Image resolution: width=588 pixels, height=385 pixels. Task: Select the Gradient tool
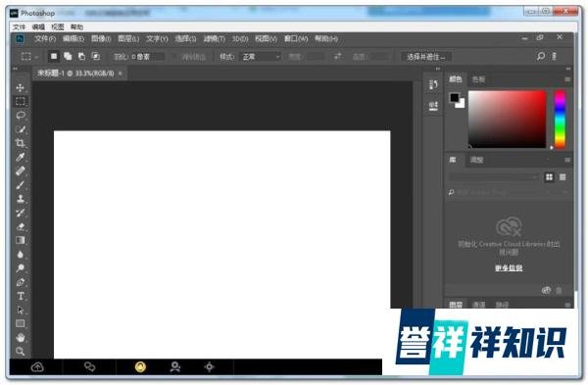pyautogui.click(x=21, y=240)
